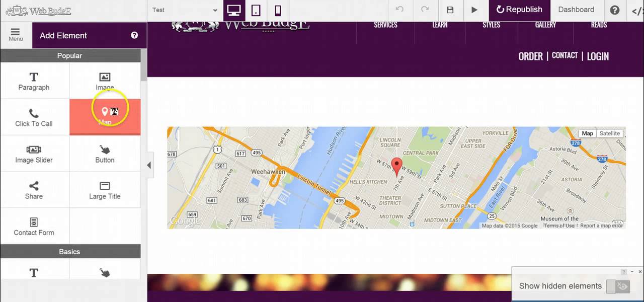Click the LOGIN link
This screenshot has width=644, height=302.
[598, 56]
